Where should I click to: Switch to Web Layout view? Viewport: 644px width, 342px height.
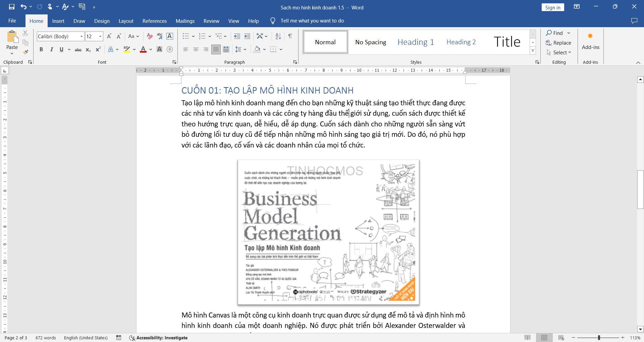click(x=561, y=338)
